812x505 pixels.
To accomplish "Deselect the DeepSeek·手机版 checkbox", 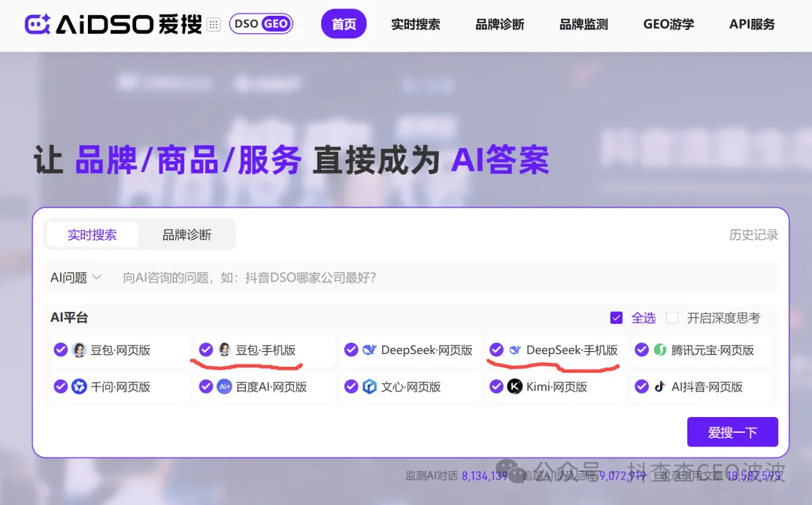I will tap(496, 349).
